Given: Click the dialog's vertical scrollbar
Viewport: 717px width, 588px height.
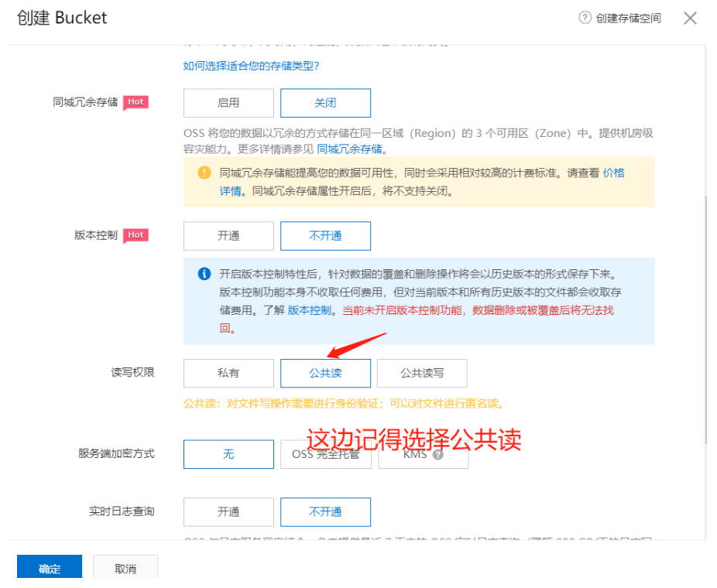Looking at the screenshot, I should click(706, 320).
